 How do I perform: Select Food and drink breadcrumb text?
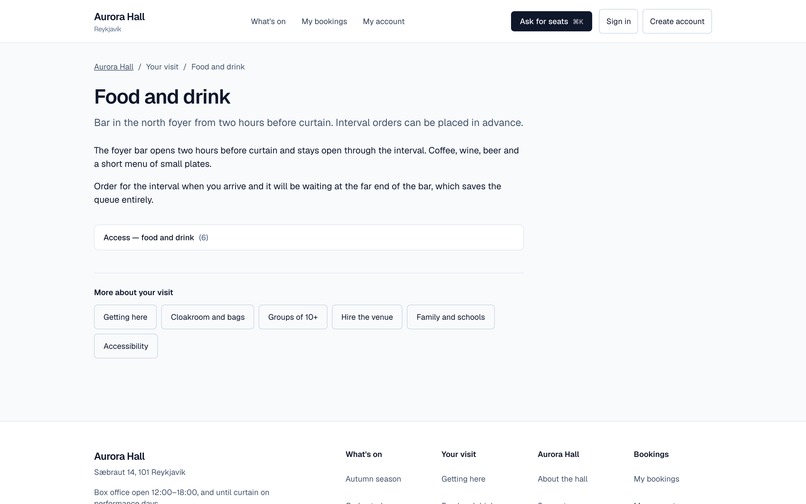click(218, 67)
